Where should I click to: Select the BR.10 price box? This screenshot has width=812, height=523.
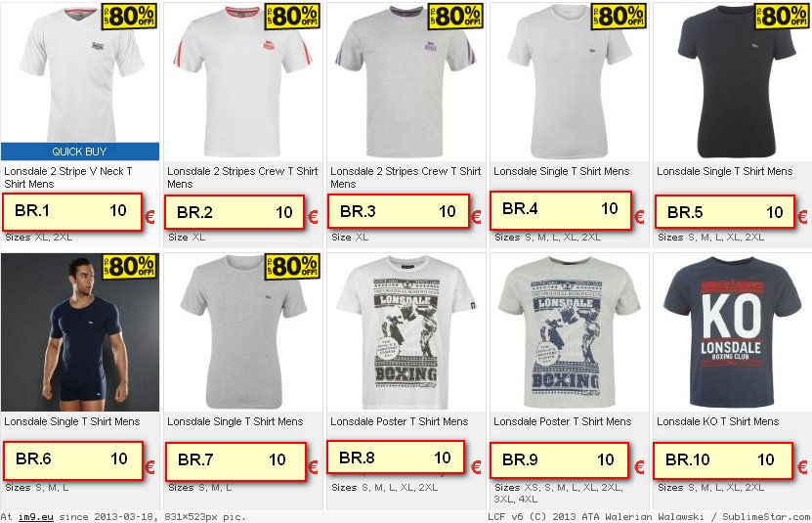click(x=723, y=460)
